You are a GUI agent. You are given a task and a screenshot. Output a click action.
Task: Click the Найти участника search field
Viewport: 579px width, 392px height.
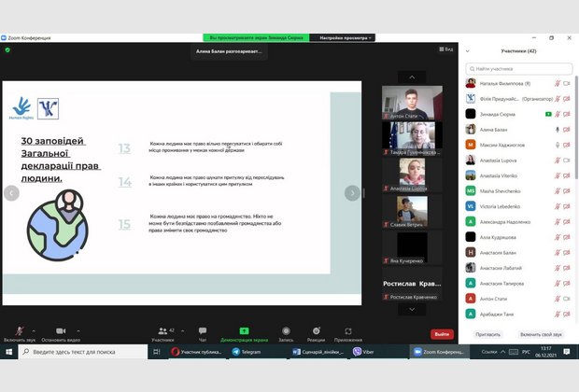(x=519, y=68)
